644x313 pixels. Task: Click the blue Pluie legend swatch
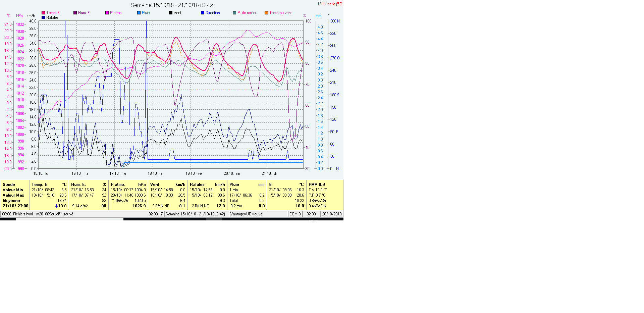click(x=139, y=13)
